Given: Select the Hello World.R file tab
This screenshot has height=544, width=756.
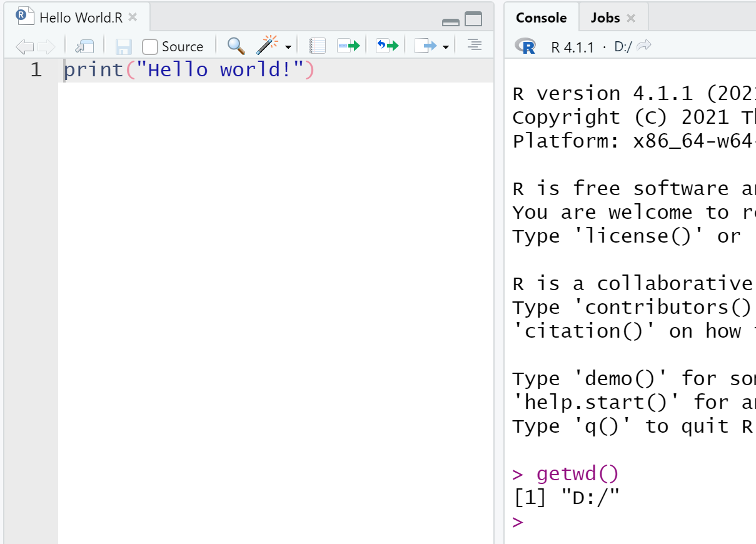Looking at the screenshot, I should 80,18.
